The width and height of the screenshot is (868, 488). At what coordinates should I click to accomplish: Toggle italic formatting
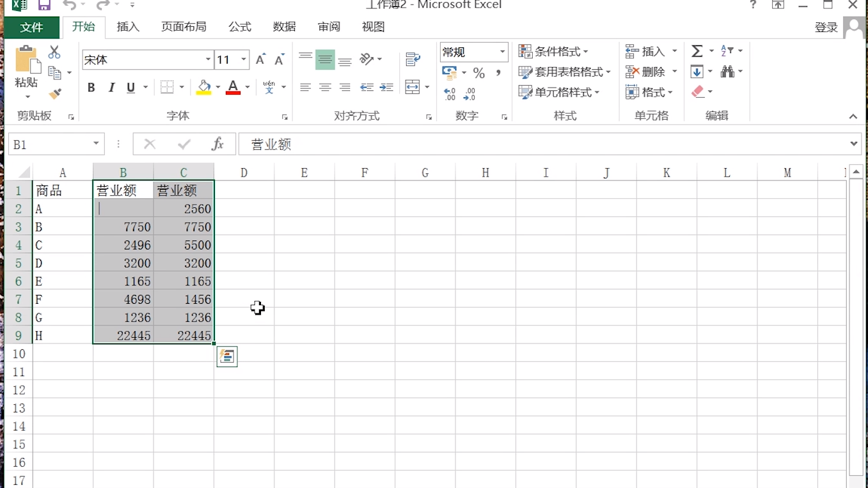click(110, 88)
